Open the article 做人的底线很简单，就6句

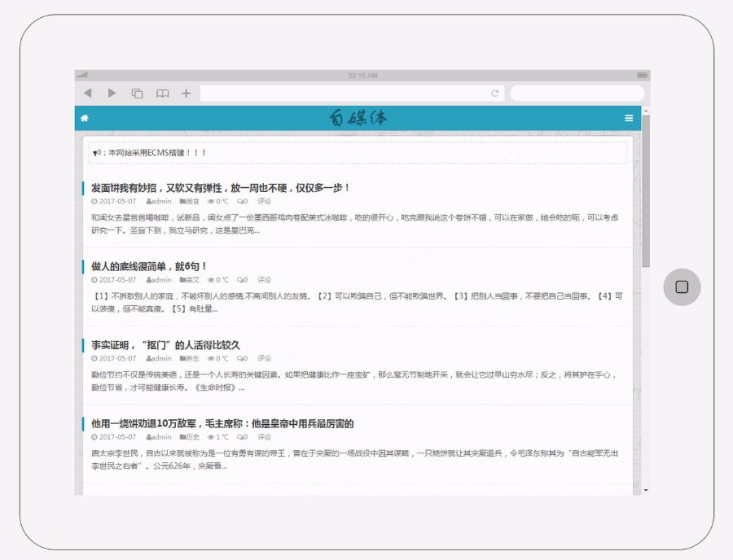point(147,265)
